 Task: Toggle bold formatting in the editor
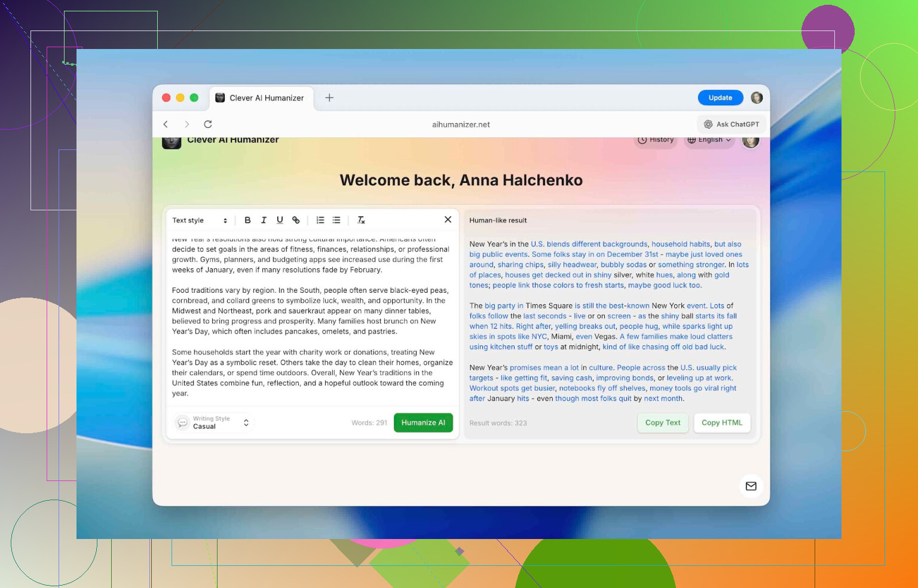pyautogui.click(x=247, y=220)
